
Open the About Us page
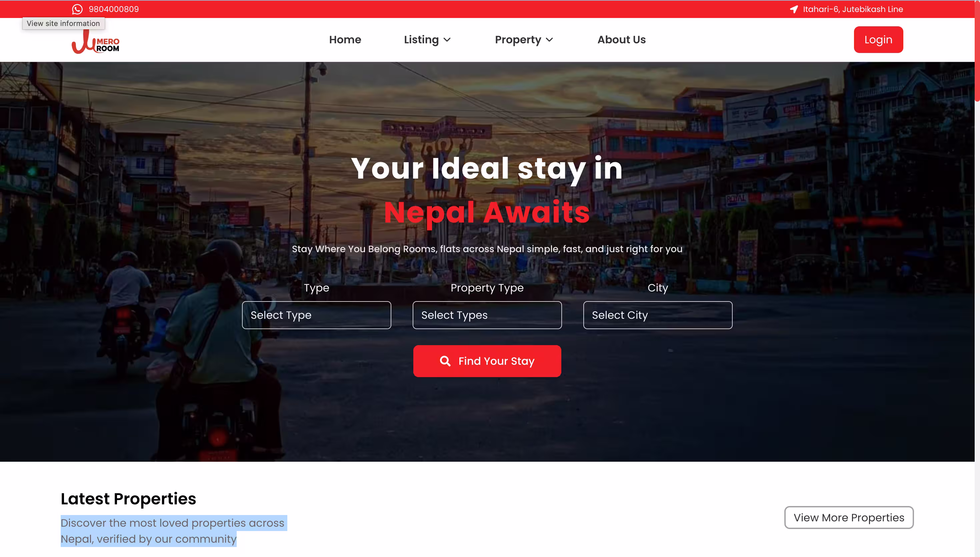click(x=621, y=40)
